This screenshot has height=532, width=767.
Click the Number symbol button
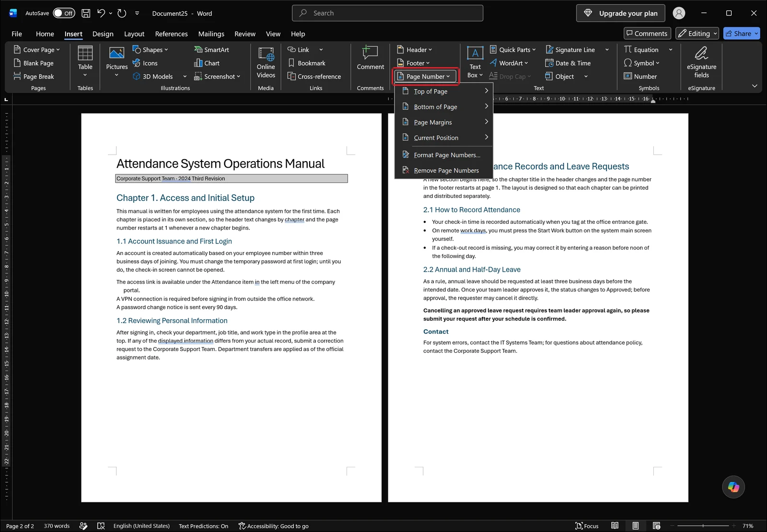pyautogui.click(x=640, y=77)
